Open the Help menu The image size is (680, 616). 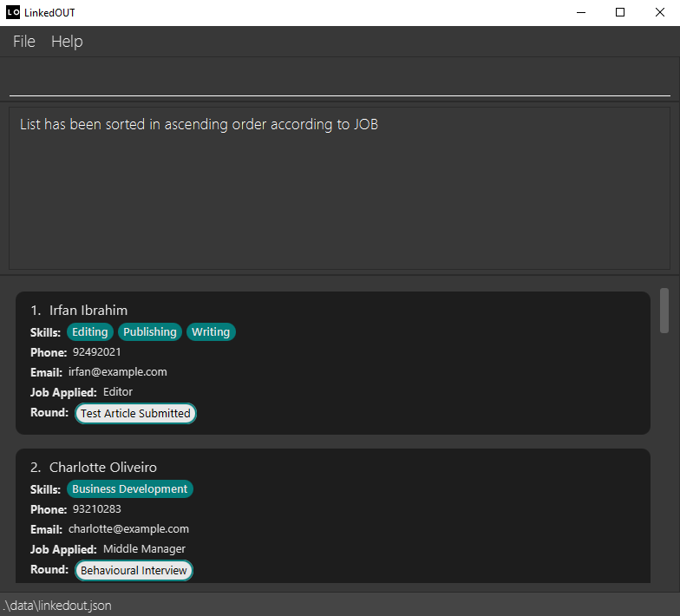click(x=67, y=42)
